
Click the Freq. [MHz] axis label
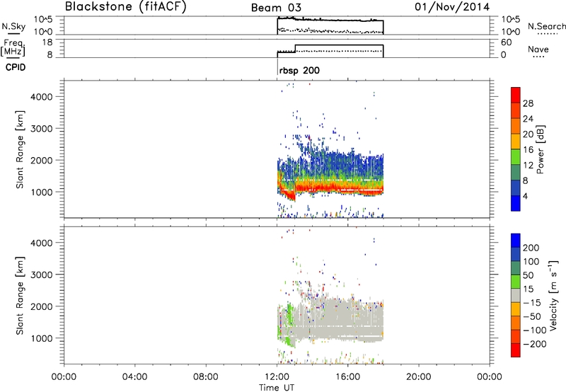[13, 47]
